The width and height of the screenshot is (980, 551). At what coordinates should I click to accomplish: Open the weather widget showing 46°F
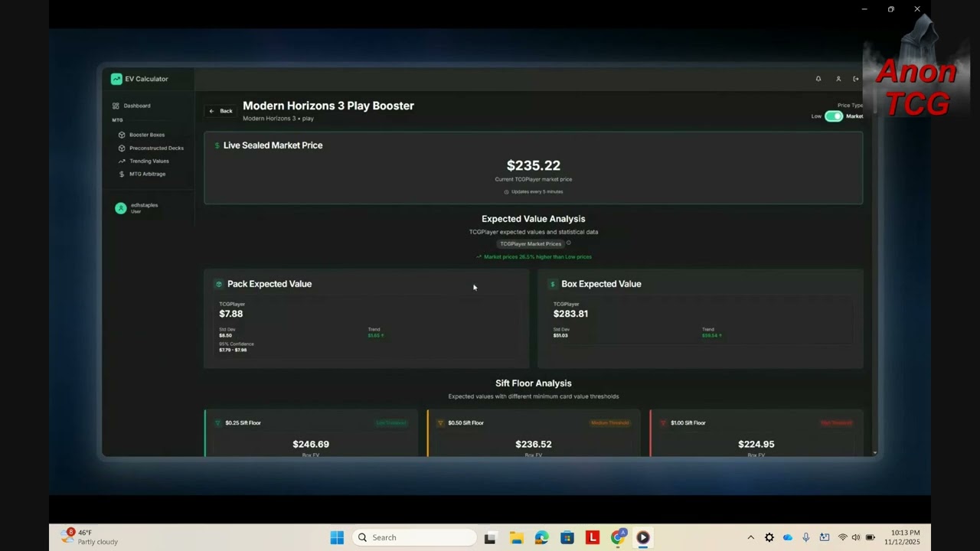[90, 537]
